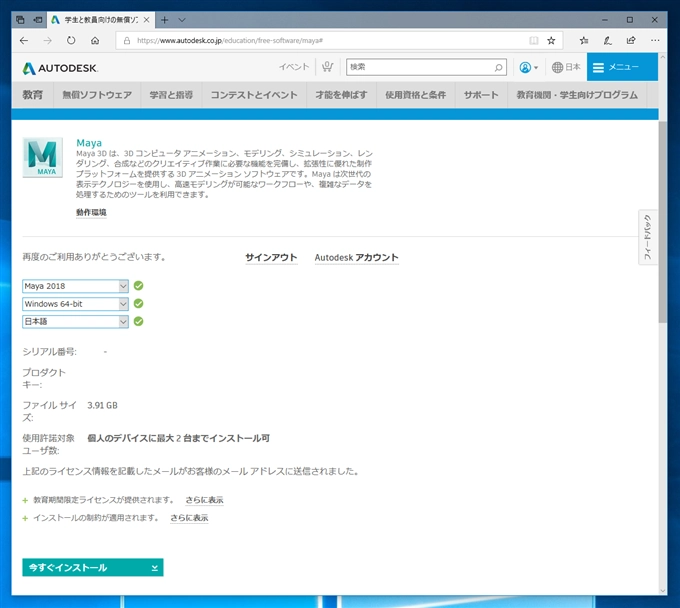Click the Maya product logo thumbnail
Viewport: 680px width, 608px height.
(42, 157)
